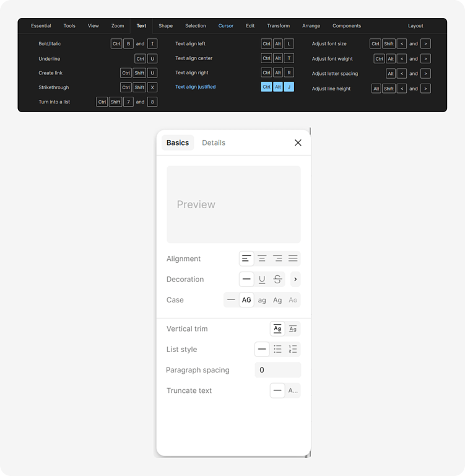The height and width of the screenshot is (476, 465).
Task: Choose title case Ag option
Action: pos(277,300)
